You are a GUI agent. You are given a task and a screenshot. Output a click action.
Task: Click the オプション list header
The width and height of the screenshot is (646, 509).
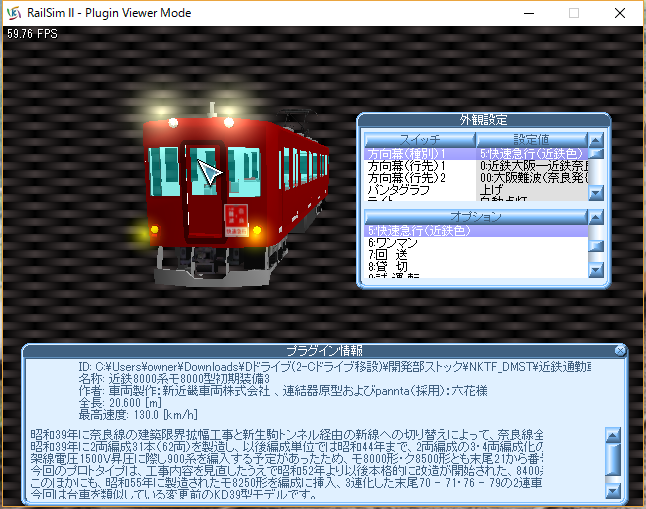tap(476, 217)
